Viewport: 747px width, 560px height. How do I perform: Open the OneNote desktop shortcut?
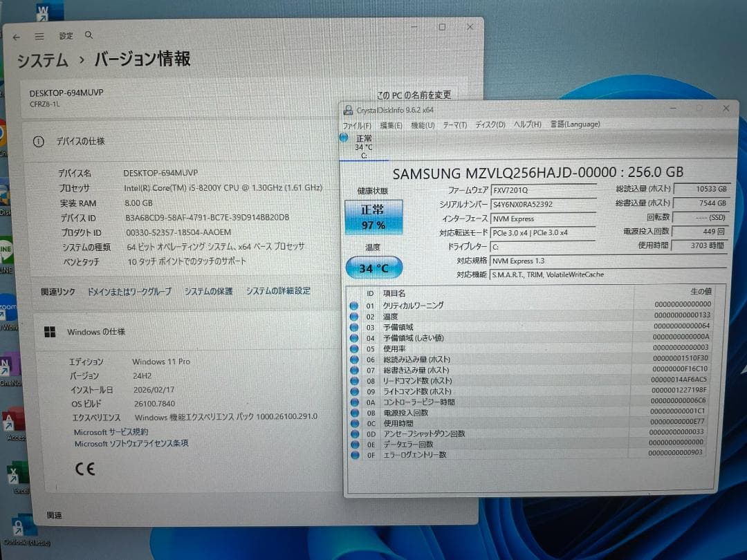point(10,369)
